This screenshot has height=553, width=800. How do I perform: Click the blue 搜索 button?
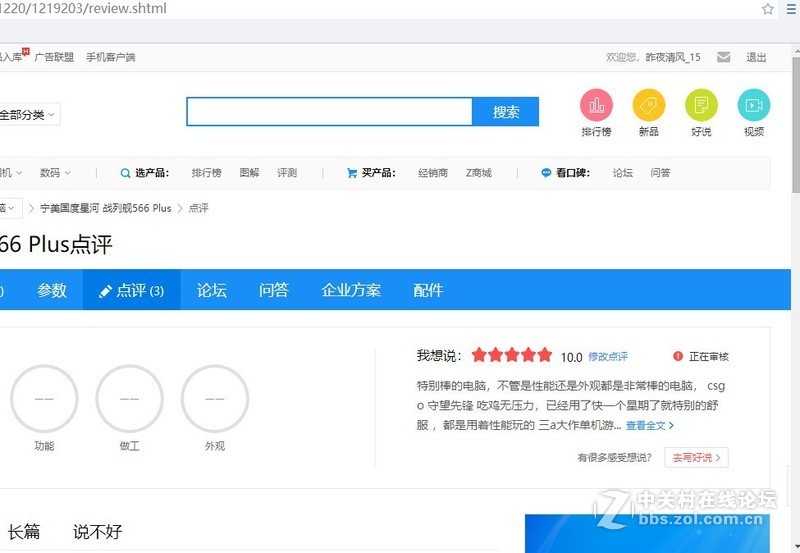click(506, 111)
